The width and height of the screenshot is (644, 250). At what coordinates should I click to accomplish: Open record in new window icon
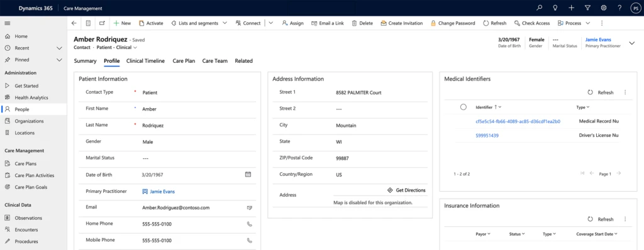click(102, 23)
